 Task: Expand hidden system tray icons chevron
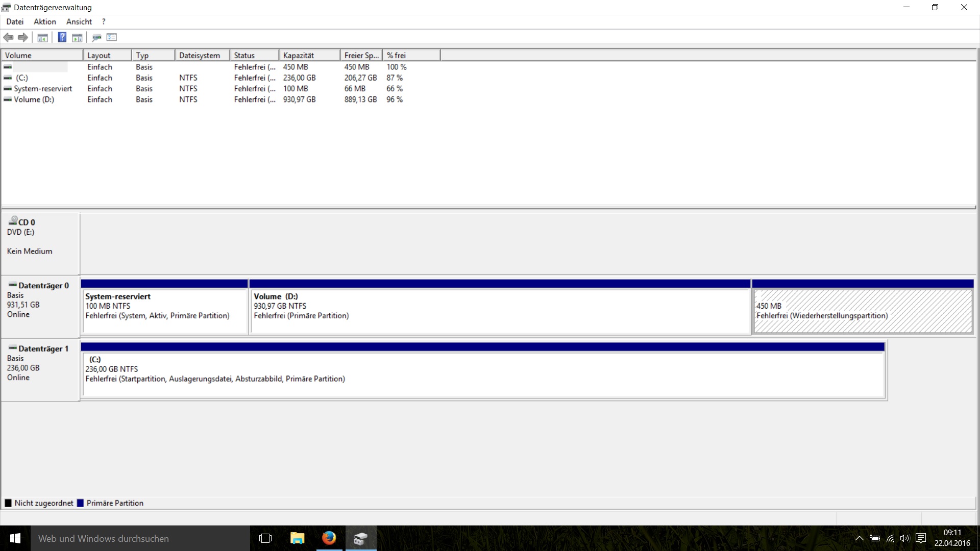tap(860, 538)
